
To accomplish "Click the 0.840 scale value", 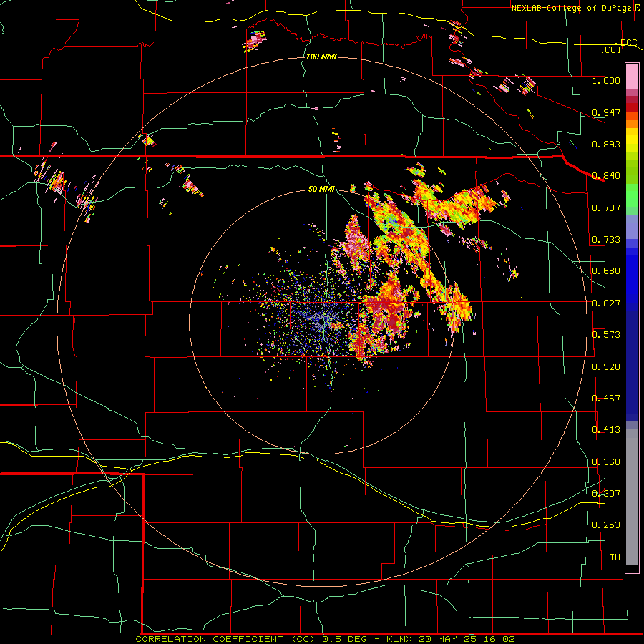I will pos(606,176).
